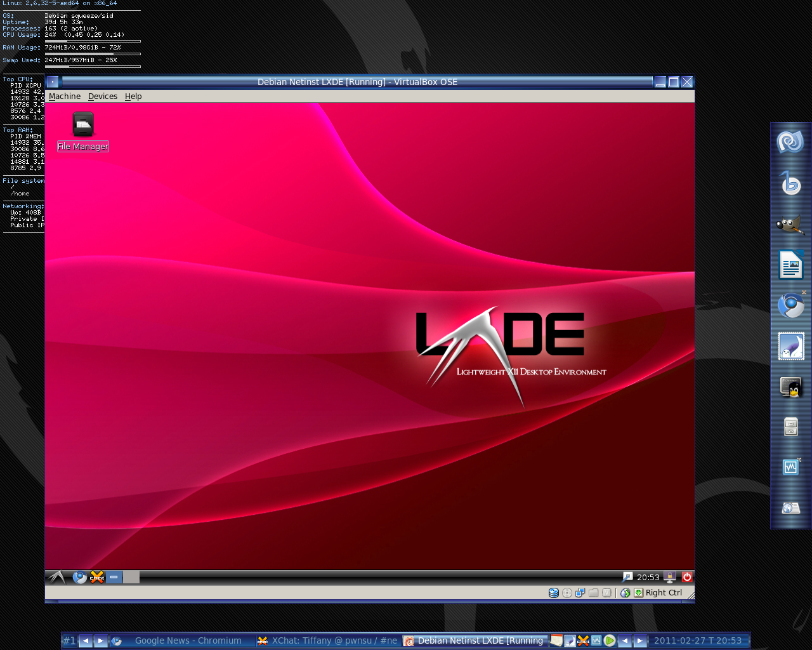Open the LXDE start menu button

[56, 577]
